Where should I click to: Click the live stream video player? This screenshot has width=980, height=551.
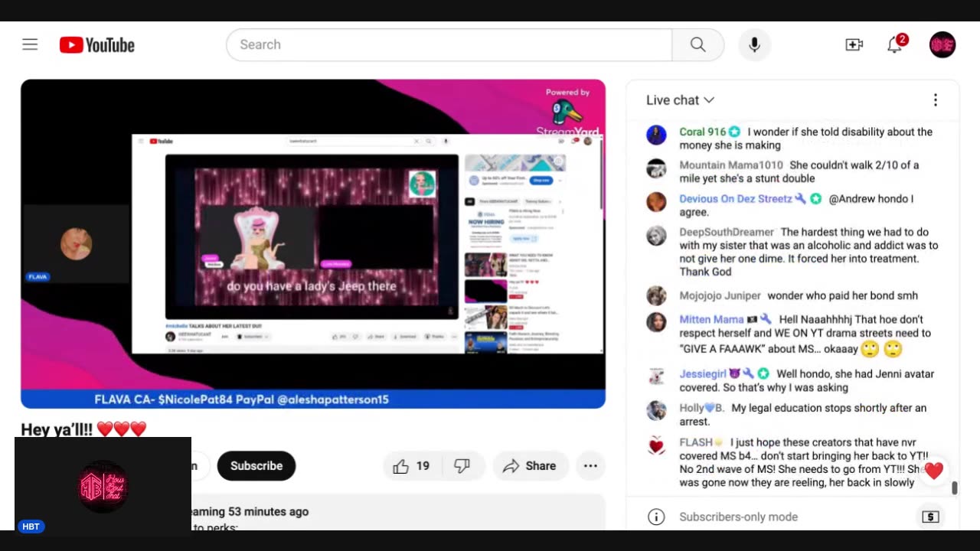[313, 243]
